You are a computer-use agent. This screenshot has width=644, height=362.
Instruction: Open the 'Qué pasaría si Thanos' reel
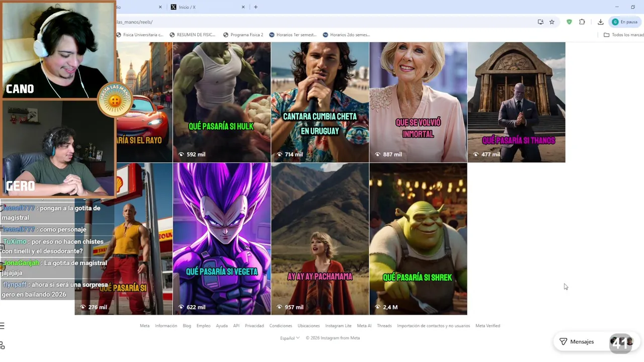(516, 102)
